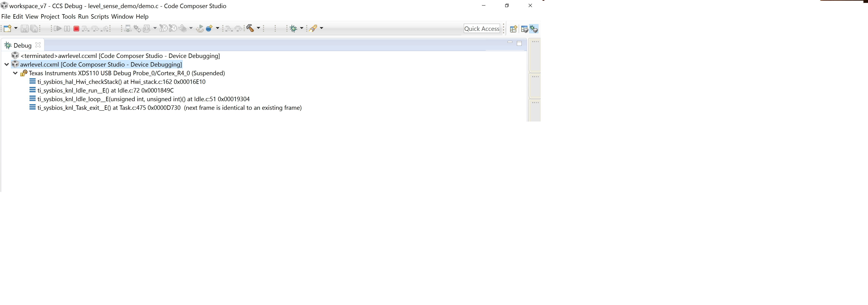Click the Suspend (pause) toolbar button
This screenshot has height=305, width=868.
point(67,29)
